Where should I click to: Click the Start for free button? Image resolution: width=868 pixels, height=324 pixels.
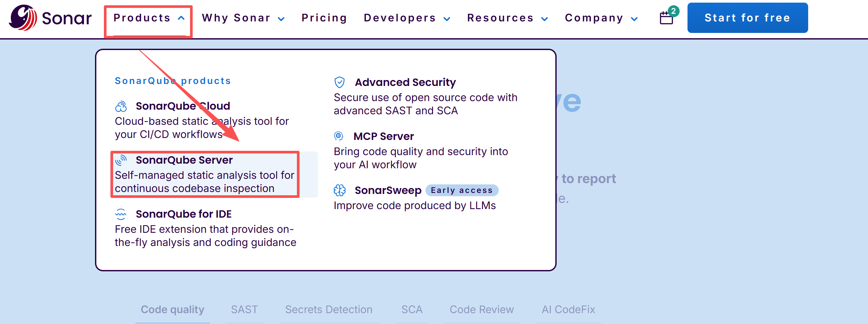[748, 18]
